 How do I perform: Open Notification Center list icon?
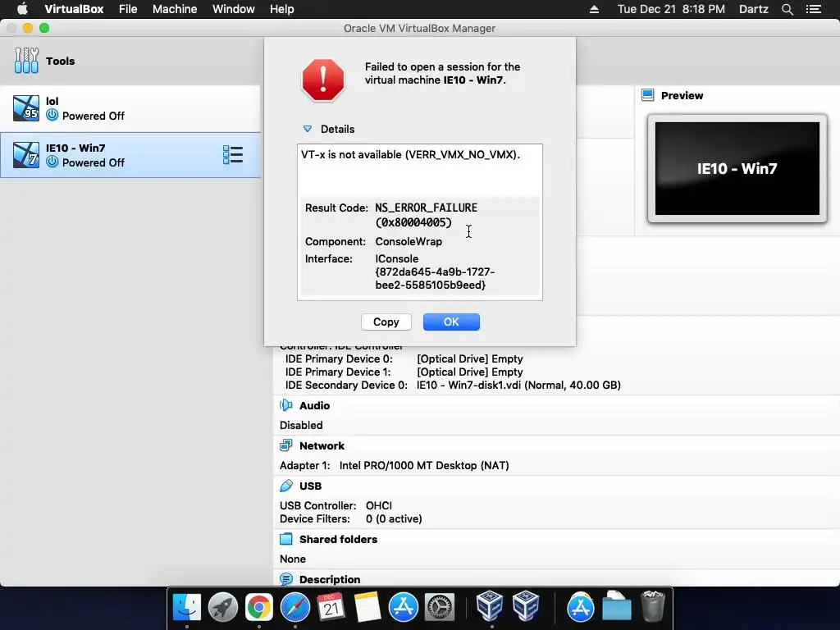click(x=814, y=9)
